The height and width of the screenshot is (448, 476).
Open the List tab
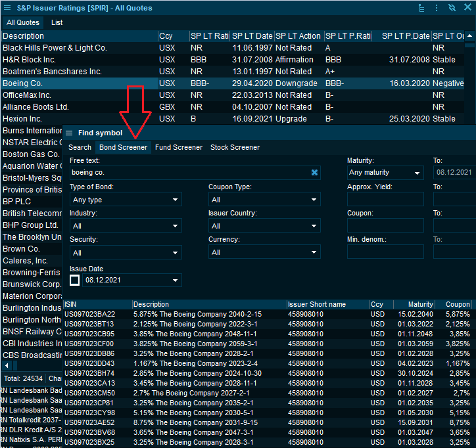(57, 22)
